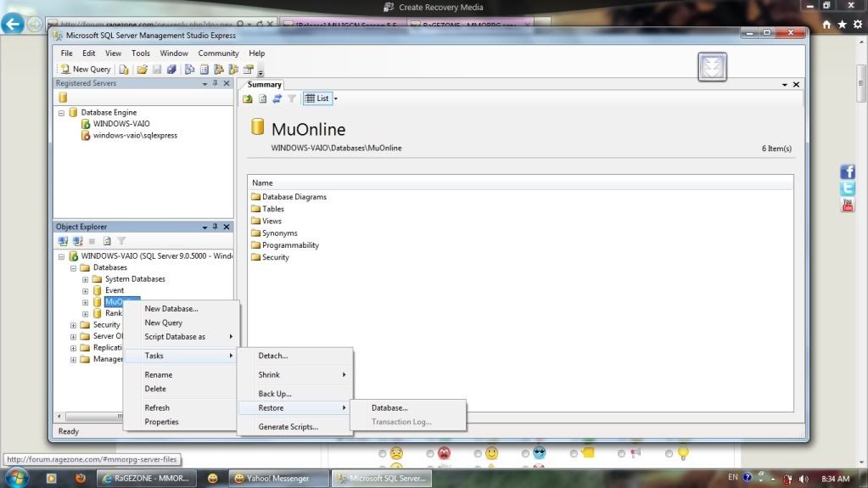This screenshot has width=868, height=488.
Task: Open the Programmability folder in Summary list
Action: click(x=290, y=245)
